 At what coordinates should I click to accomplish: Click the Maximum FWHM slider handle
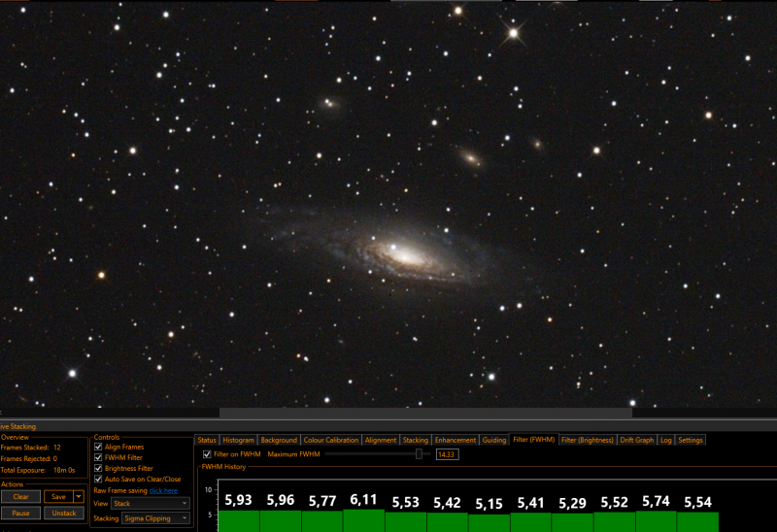click(x=419, y=454)
